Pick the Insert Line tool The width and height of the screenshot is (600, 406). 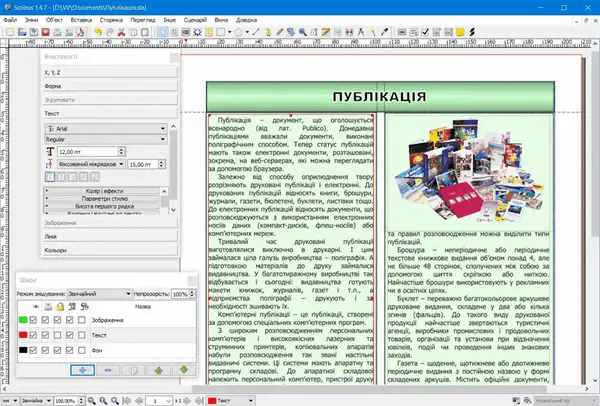tap(256, 32)
